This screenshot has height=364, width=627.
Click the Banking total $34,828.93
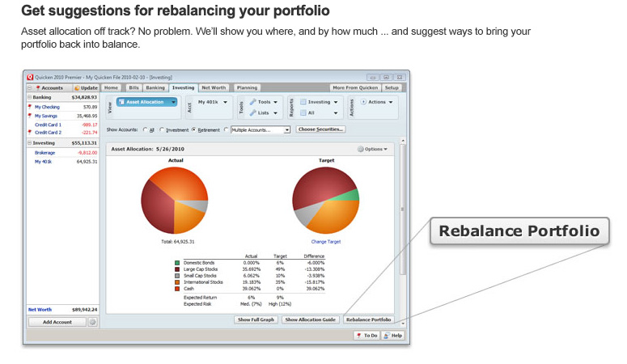[x=84, y=98]
